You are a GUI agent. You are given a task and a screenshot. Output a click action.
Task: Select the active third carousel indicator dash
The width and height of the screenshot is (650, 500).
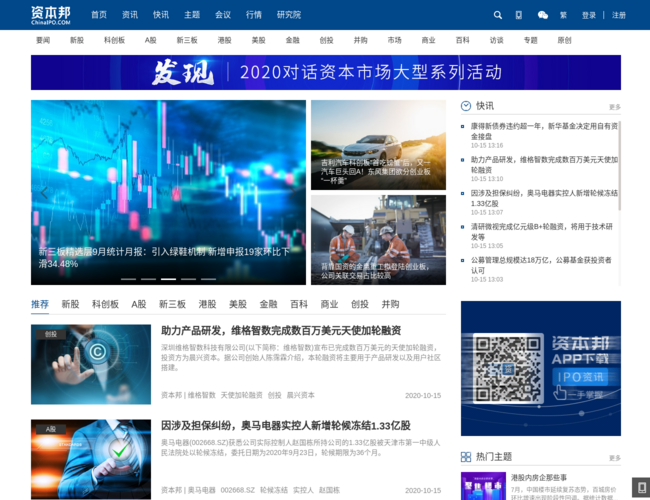(x=168, y=279)
